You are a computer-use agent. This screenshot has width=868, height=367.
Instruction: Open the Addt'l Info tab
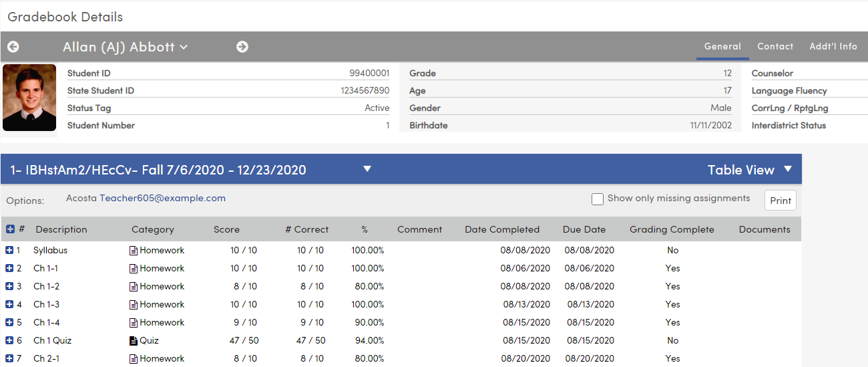point(833,47)
